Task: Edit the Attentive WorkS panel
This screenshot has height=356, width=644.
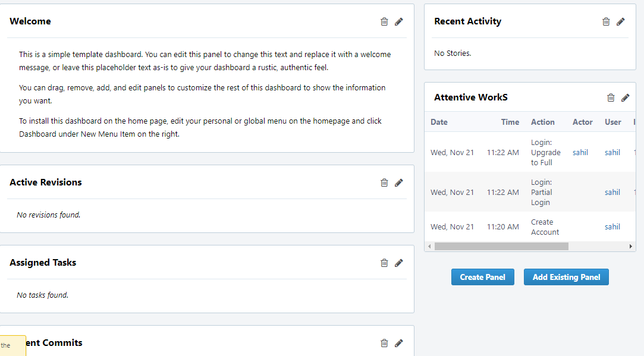Action: [x=625, y=97]
